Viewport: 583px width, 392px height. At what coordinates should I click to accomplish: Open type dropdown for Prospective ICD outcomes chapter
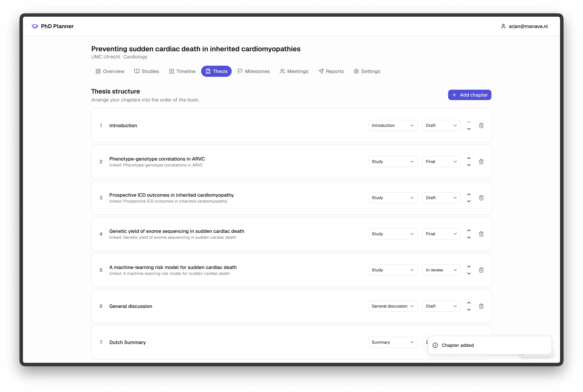click(x=393, y=198)
